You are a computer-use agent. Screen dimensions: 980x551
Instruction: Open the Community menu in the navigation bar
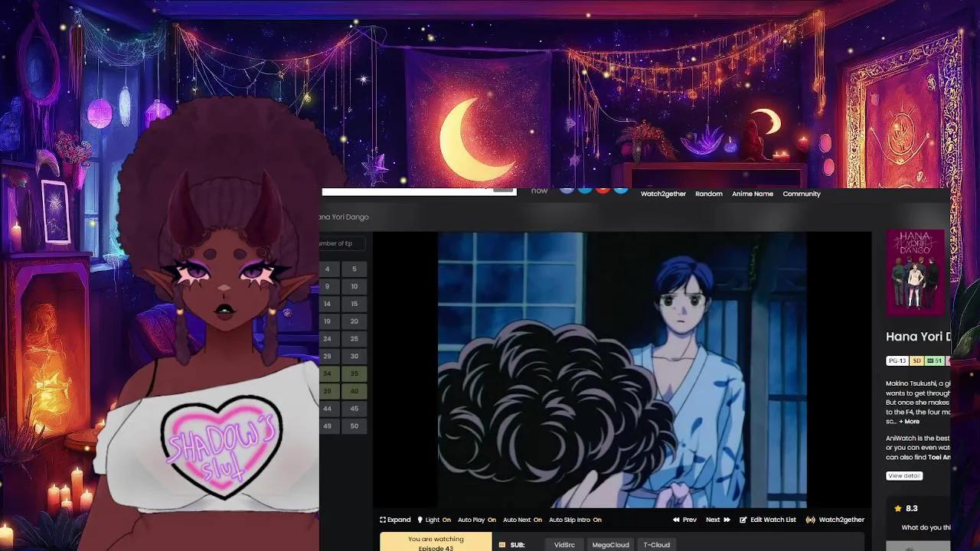pos(802,194)
